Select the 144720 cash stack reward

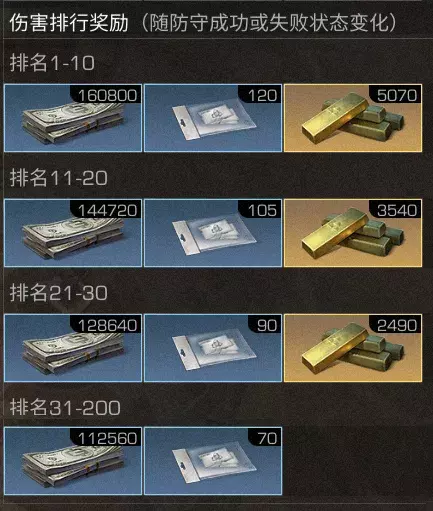pos(73,233)
